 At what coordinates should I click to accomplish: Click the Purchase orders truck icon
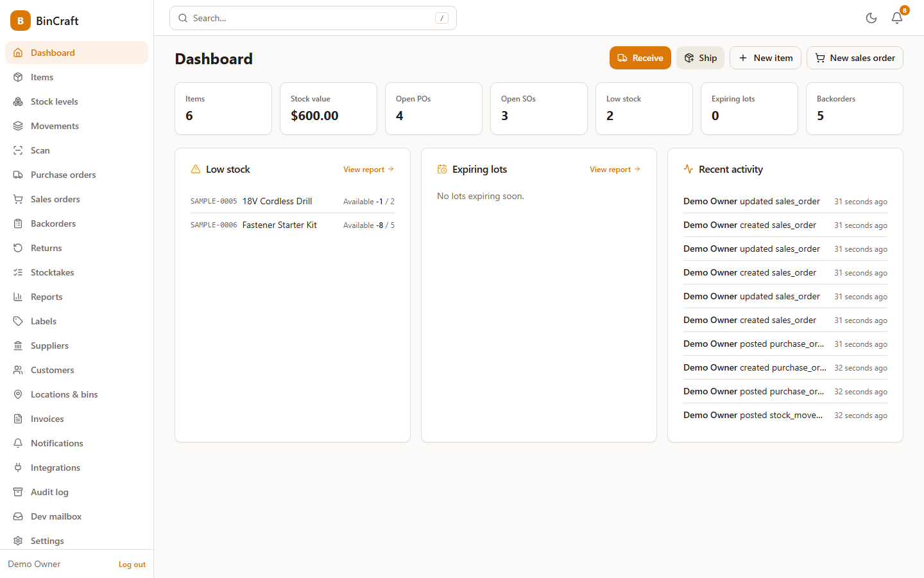(x=18, y=175)
